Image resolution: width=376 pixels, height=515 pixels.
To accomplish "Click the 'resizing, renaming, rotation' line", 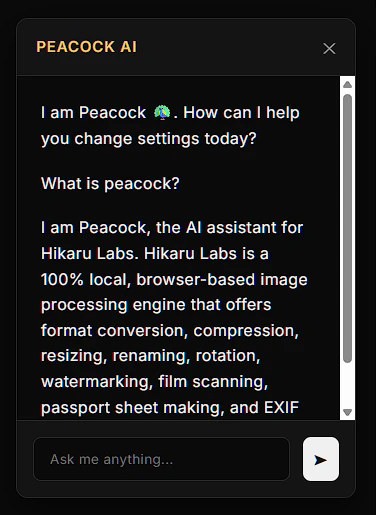I will point(150,356).
